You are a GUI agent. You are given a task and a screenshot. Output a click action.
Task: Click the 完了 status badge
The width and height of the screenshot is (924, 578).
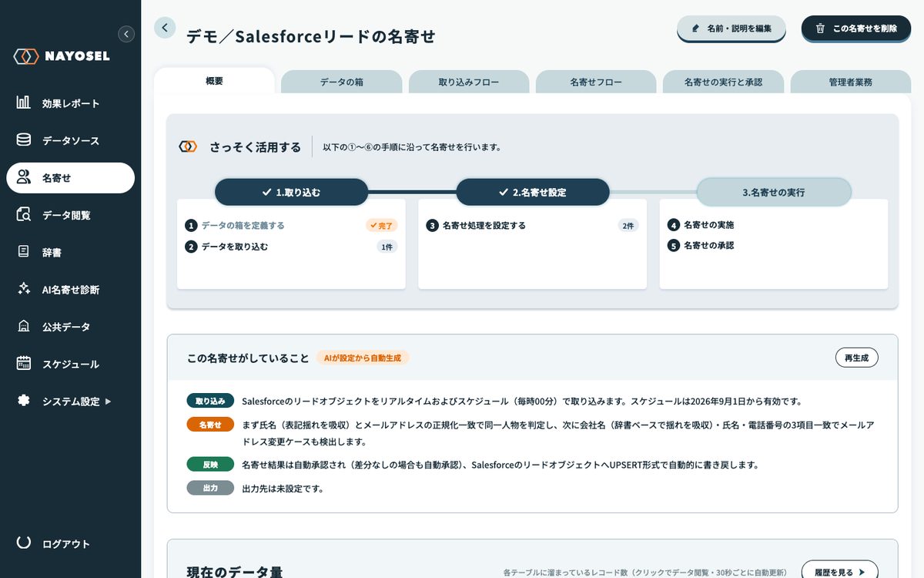[382, 226]
